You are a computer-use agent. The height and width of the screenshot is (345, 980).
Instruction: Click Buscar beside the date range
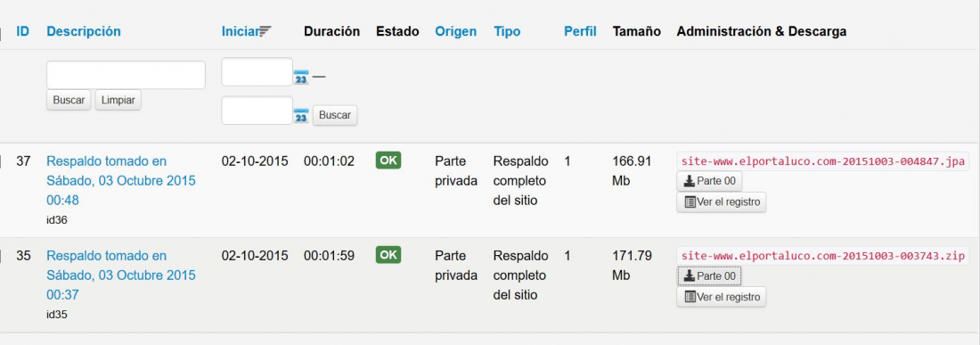[335, 115]
